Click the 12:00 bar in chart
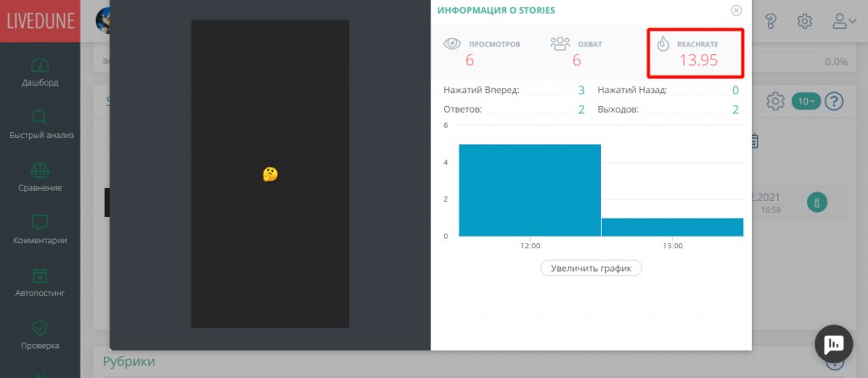 pos(530,191)
